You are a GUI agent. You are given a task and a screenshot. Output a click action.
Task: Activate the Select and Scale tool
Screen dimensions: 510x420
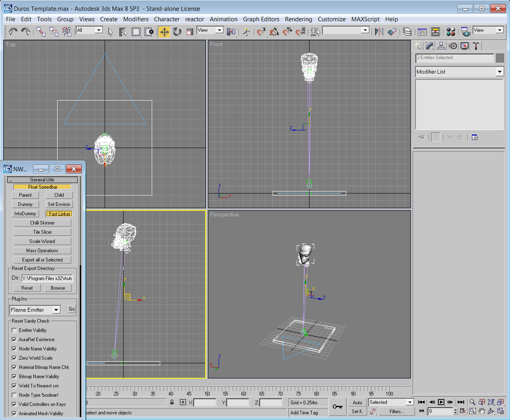[190, 31]
